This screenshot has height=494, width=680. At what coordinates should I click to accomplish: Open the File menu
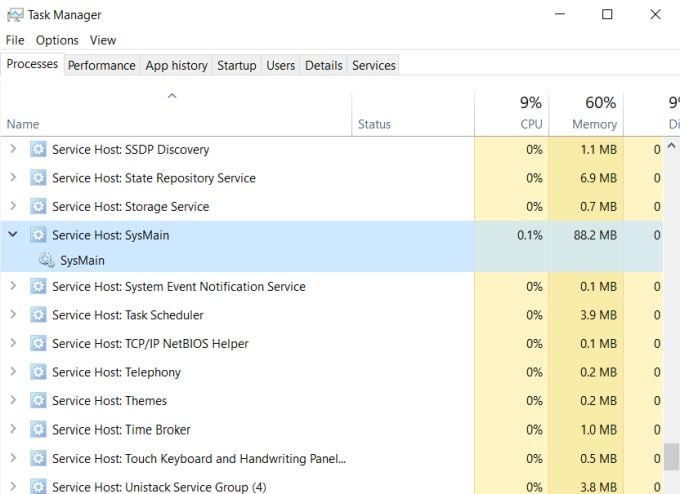click(x=15, y=40)
